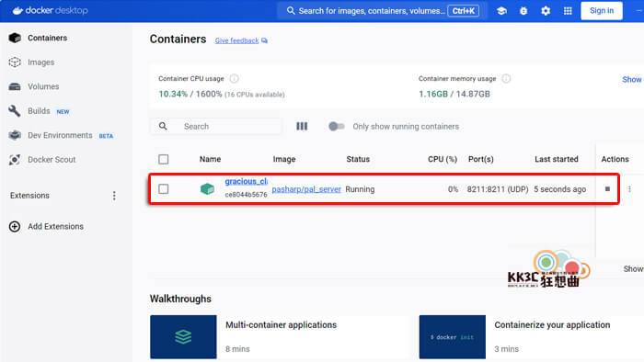Click the search magnifier icon in containers filter

point(163,126)
